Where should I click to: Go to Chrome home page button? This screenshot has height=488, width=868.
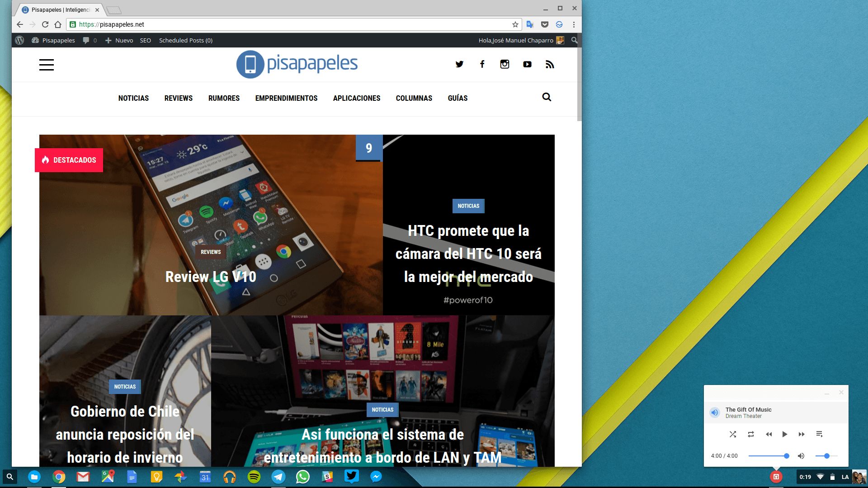58,24
